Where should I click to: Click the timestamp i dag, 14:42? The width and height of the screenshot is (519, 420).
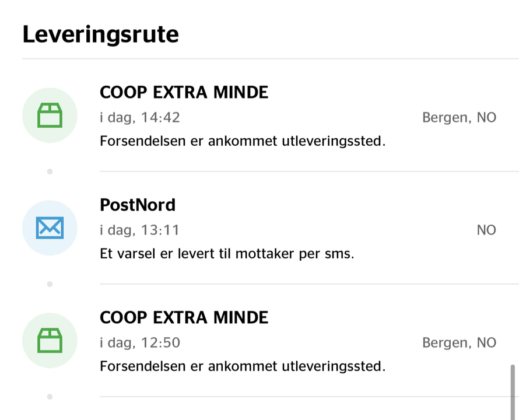coord(140,118)
